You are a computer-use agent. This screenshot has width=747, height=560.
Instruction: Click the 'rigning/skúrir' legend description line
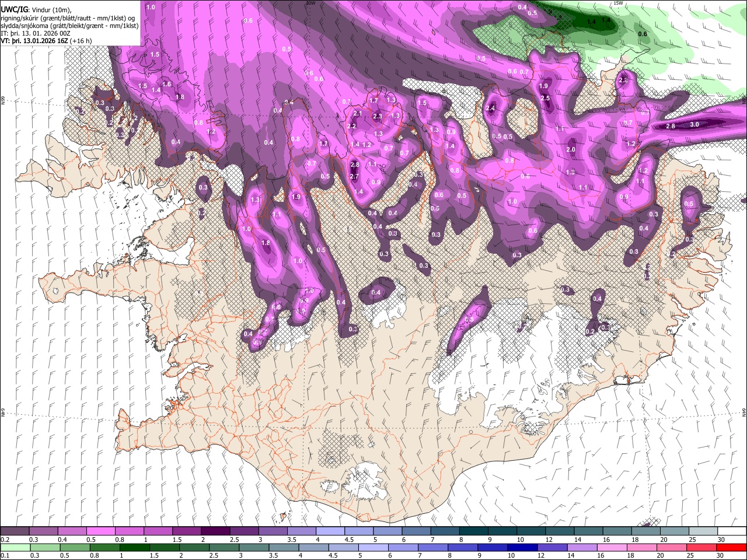click(x=68, y=17)
